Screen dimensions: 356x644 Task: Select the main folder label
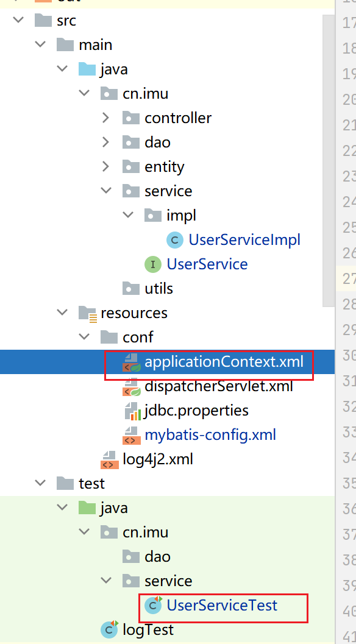[x=95, y=44]
